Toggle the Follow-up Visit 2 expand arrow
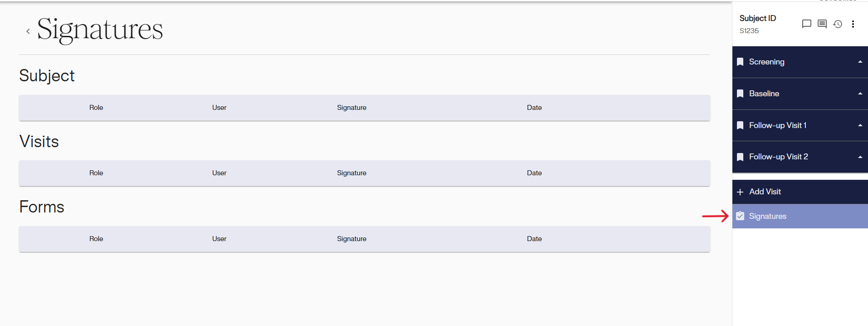868x326 pixels. click(x=860, y=157)
